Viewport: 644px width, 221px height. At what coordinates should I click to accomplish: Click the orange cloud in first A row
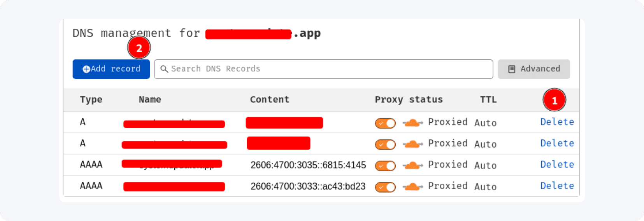tap(412, 123)
